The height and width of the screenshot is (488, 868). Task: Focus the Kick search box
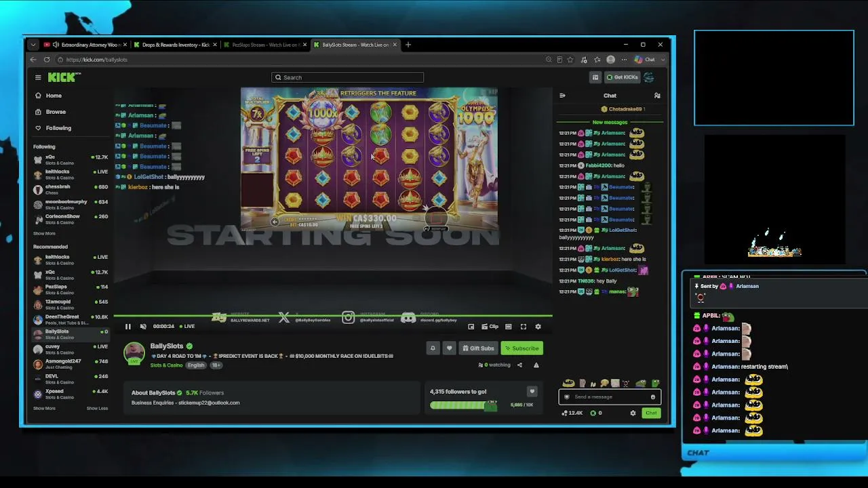click(347, 77)
